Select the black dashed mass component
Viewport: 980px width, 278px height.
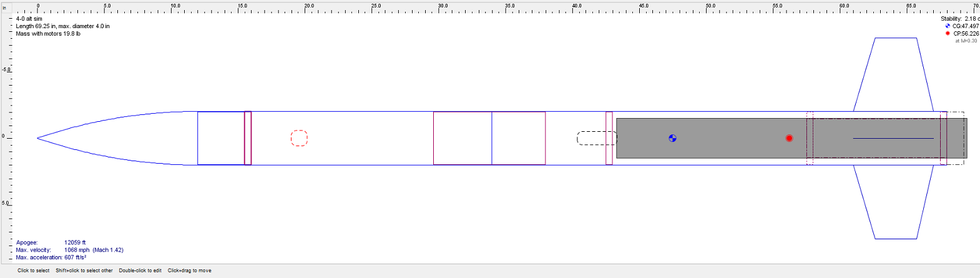[596, 138]
